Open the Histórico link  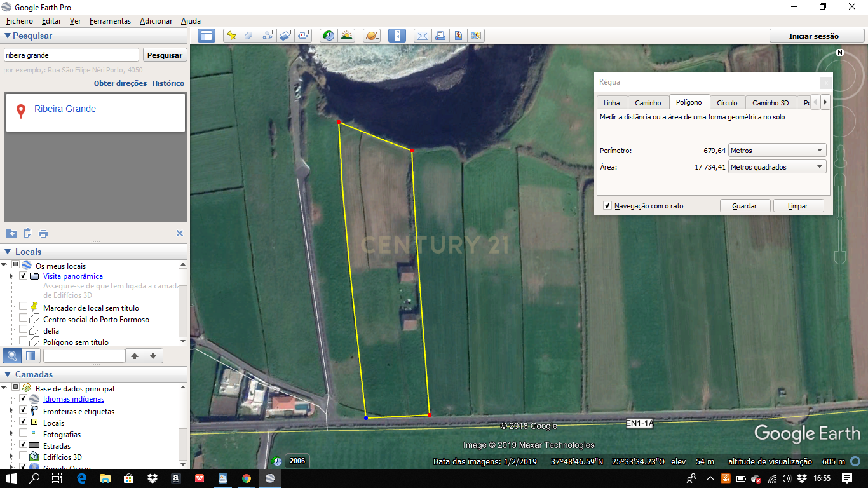click(x=168, y=83)
